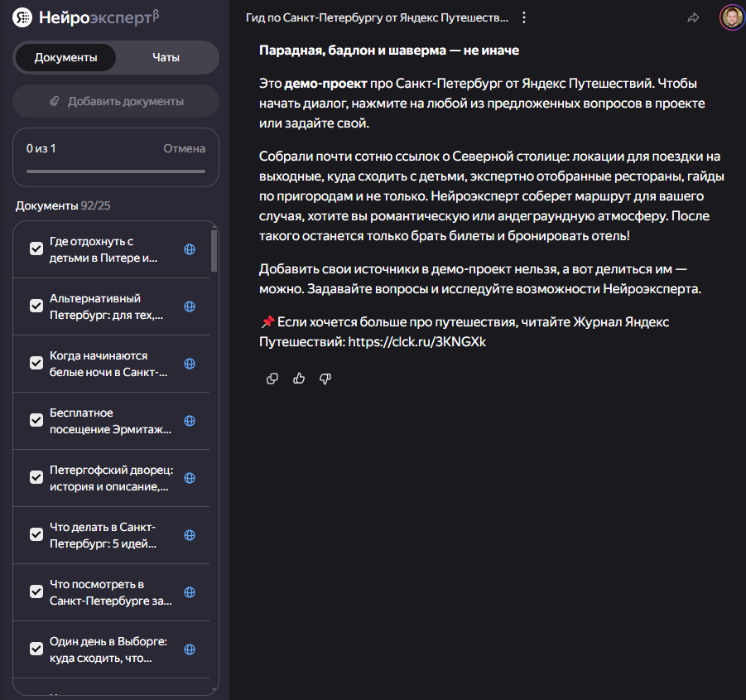Switch to the Документы tab
This screenshot has width=746, height=700.
click(x=65, y=58)
